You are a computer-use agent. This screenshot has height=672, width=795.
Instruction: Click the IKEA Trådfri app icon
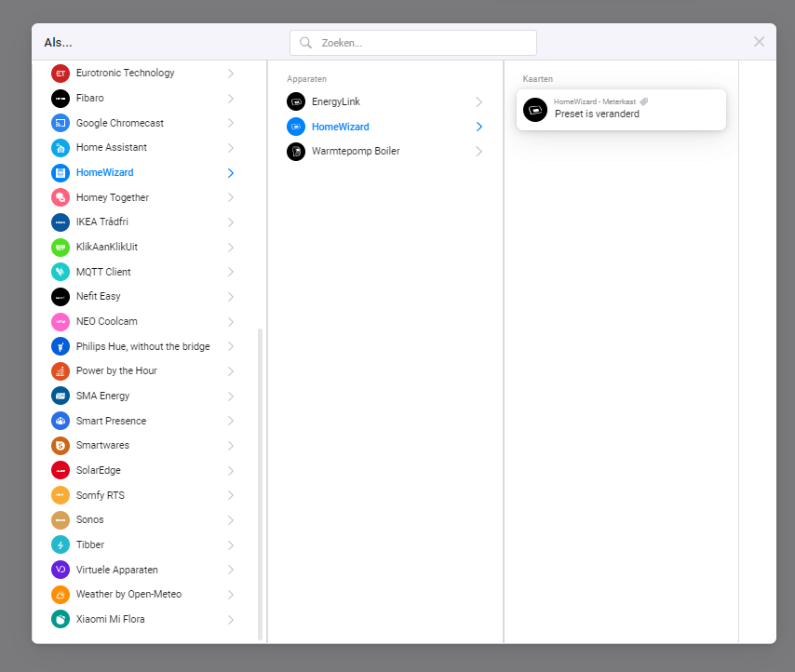click(61, 222)
